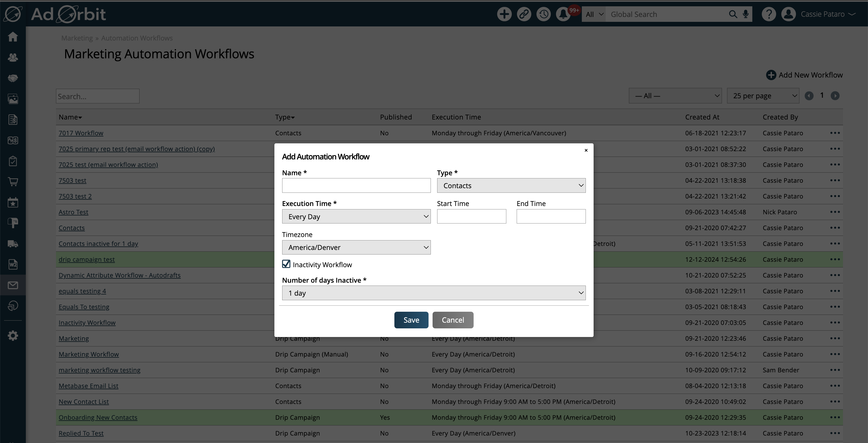Click the Save button

coord(411,320)
